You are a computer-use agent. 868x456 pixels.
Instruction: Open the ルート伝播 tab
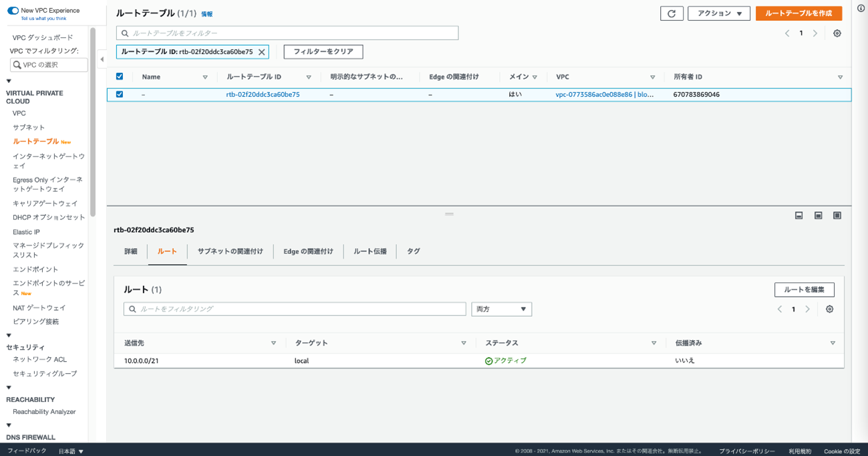tap(370, 251)
